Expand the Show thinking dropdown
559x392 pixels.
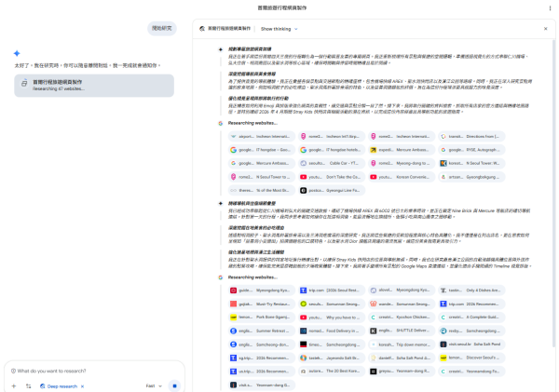click(281, 29)
